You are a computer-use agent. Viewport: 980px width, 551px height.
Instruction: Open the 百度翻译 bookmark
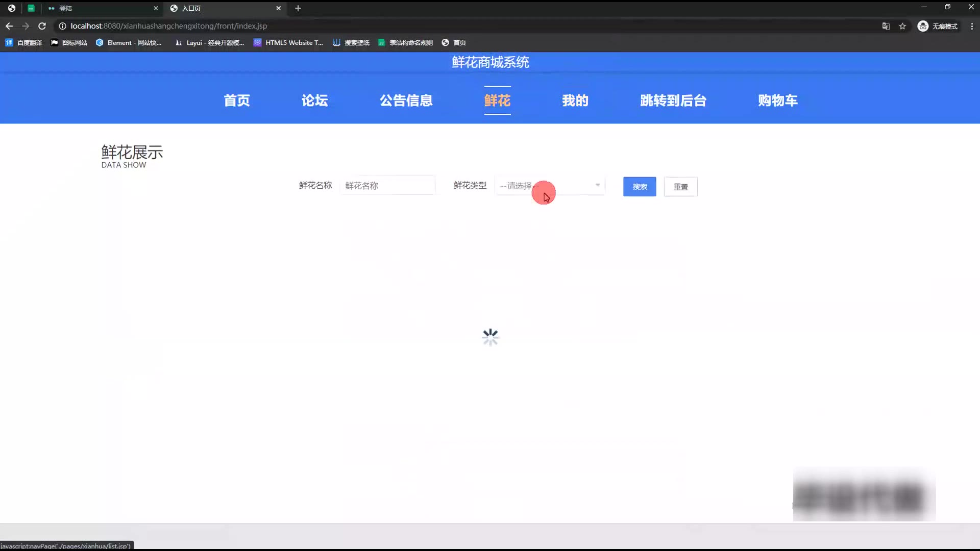point(24,43)
